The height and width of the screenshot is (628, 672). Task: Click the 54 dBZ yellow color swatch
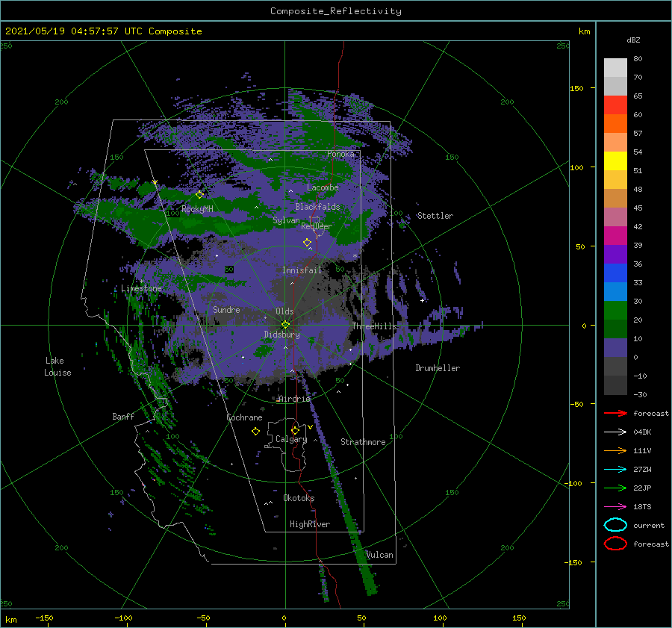(x=615, y=161)
